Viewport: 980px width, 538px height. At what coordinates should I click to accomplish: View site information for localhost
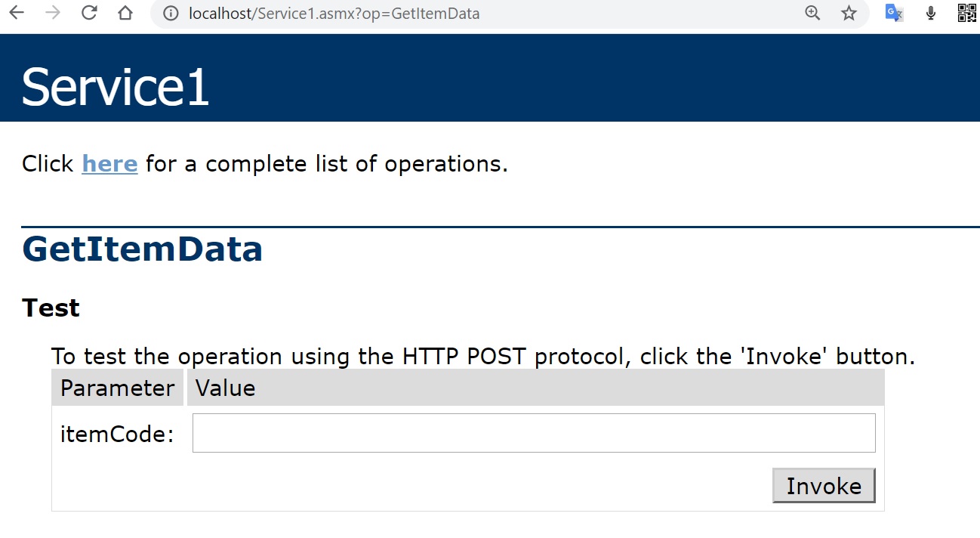pyautogui.click(x=171, y=14)
